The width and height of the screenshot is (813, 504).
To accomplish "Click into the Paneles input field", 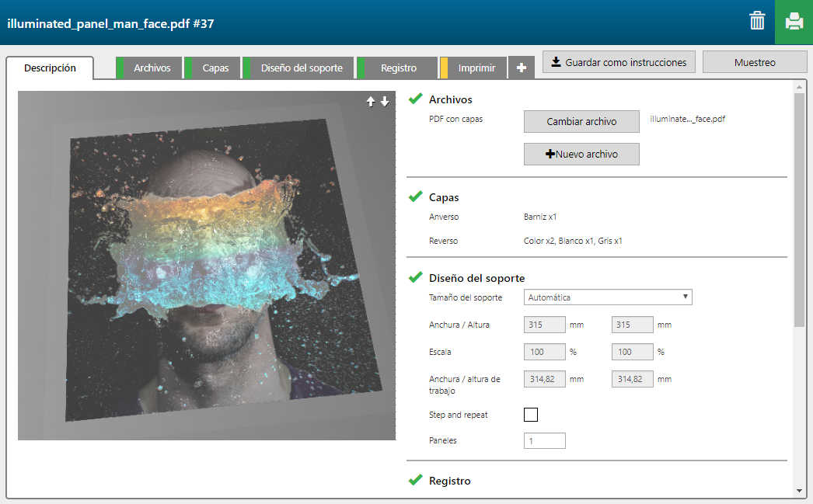I will pos(545,441).
